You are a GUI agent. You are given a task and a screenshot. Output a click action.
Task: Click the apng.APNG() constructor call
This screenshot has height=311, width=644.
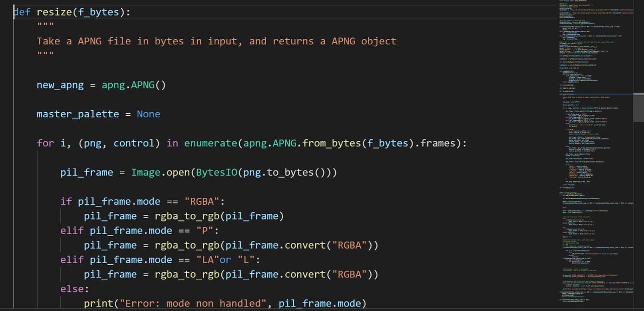133,85
